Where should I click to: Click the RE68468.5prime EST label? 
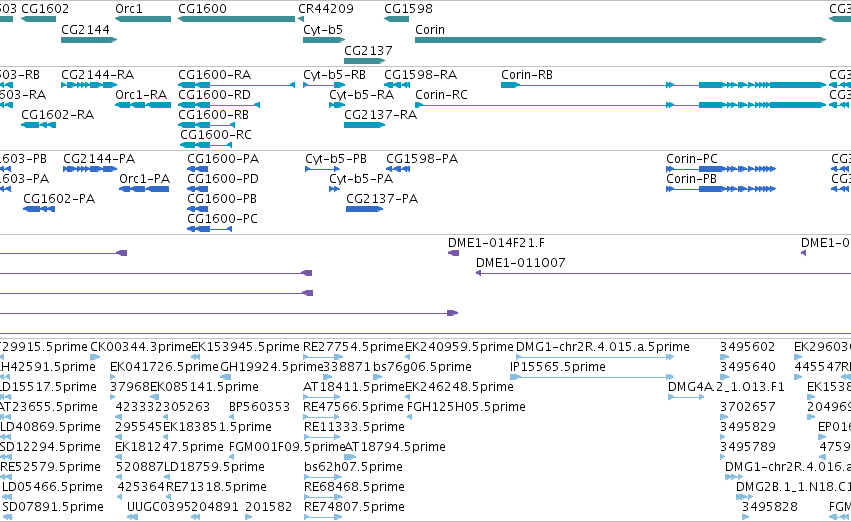(x=354, y=487)
